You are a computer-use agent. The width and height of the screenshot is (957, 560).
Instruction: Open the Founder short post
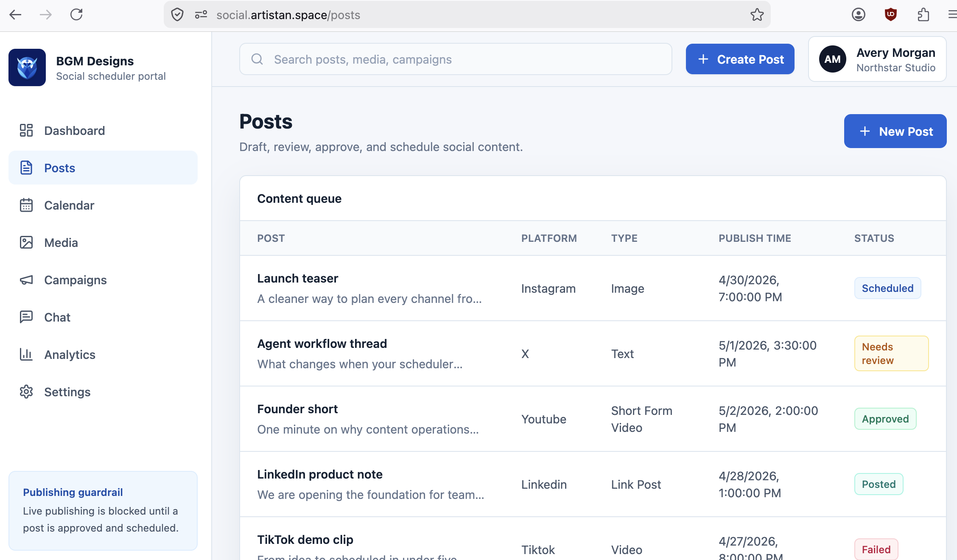coord(297,409)
